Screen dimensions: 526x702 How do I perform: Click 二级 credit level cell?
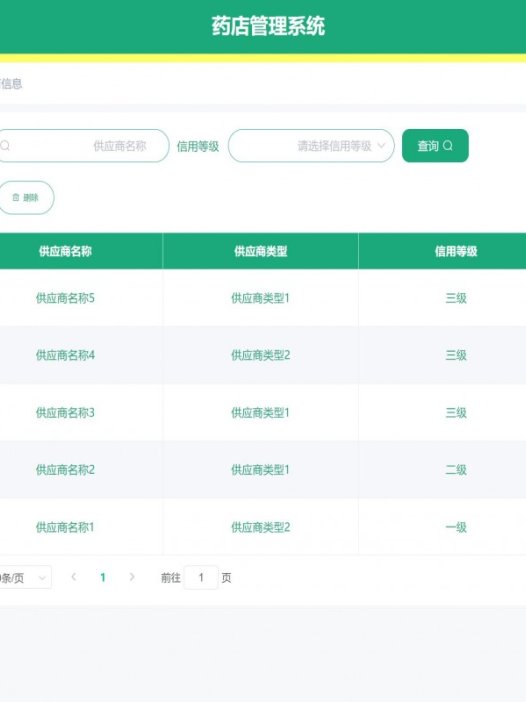(x=456, y=470)
